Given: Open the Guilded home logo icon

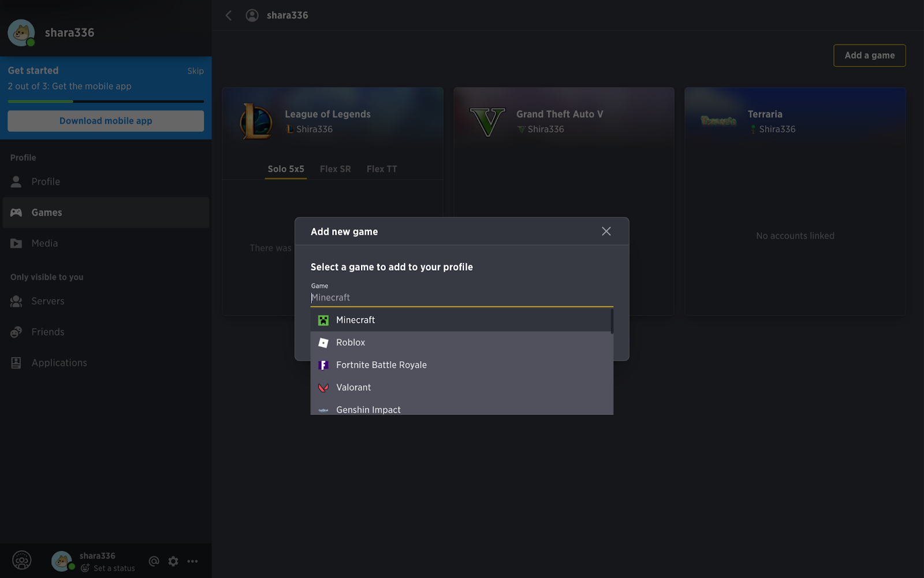Looking at the screenshot, I should pos(22,560).
